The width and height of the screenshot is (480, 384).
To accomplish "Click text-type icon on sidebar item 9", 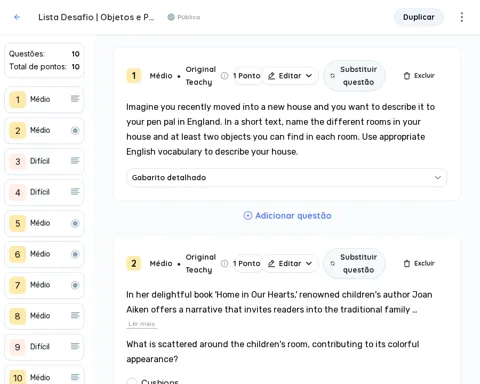I will (75, 346).
